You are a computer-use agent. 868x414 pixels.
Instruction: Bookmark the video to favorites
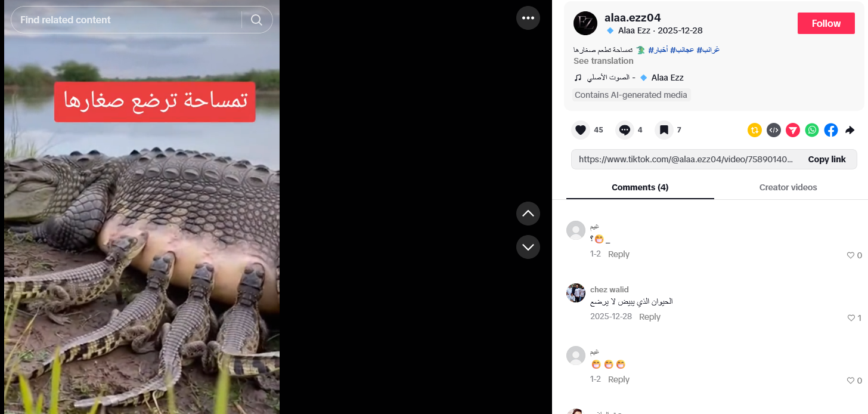click(x=664, y=130)
